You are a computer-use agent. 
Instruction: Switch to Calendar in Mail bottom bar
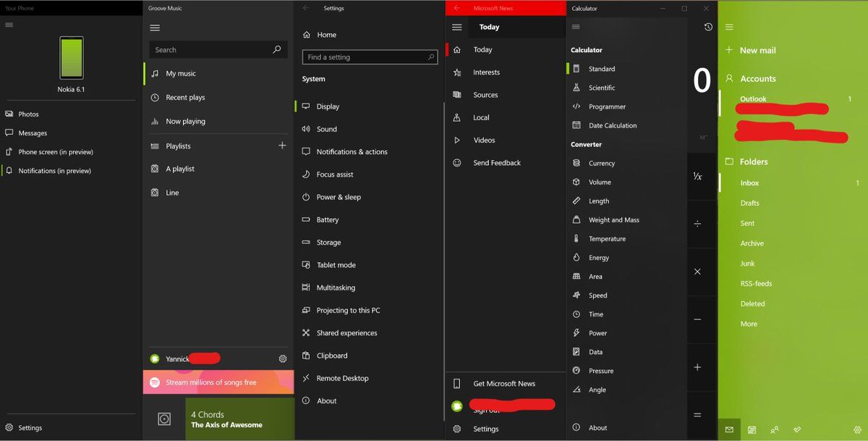point(752,430)
